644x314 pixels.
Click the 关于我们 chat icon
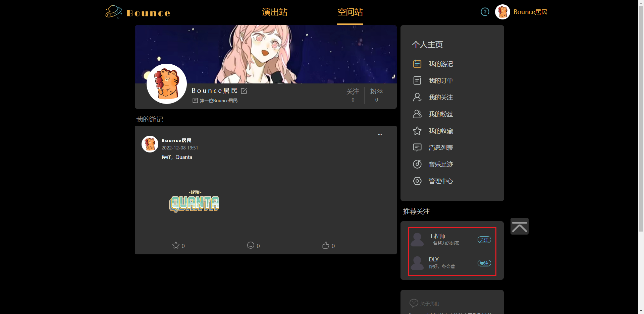414,303
